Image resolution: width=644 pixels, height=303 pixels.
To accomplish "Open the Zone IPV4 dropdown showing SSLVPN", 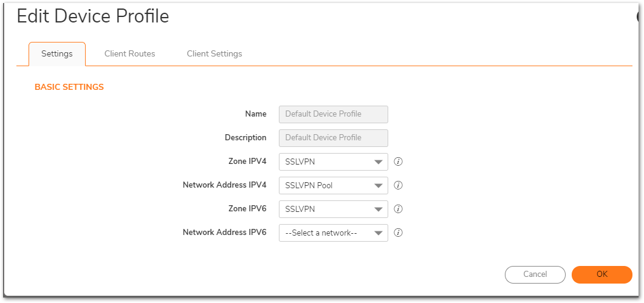I will point(333,162).
